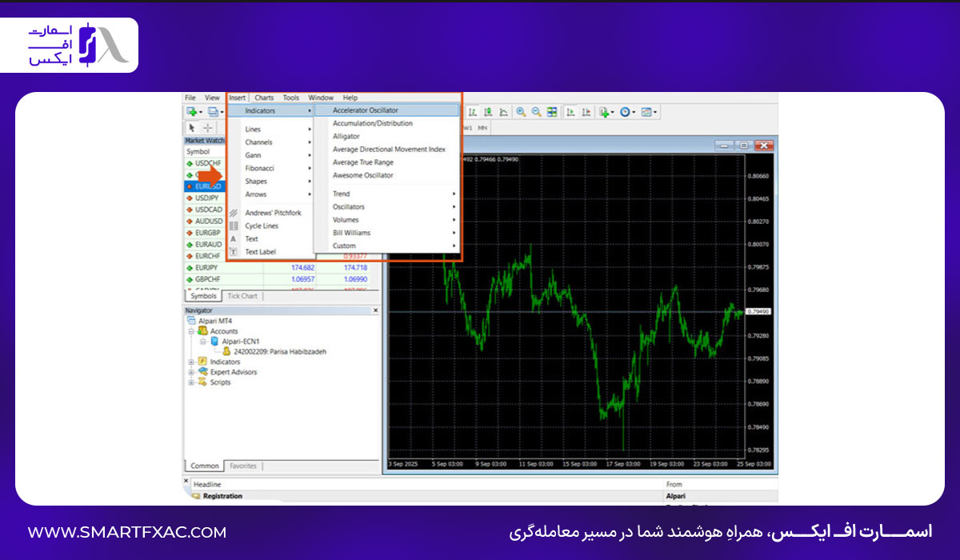Viewport: 960px width, 560px height.
Task: Open the View menu
Action: pyautogui.click(x=212, y=98)
